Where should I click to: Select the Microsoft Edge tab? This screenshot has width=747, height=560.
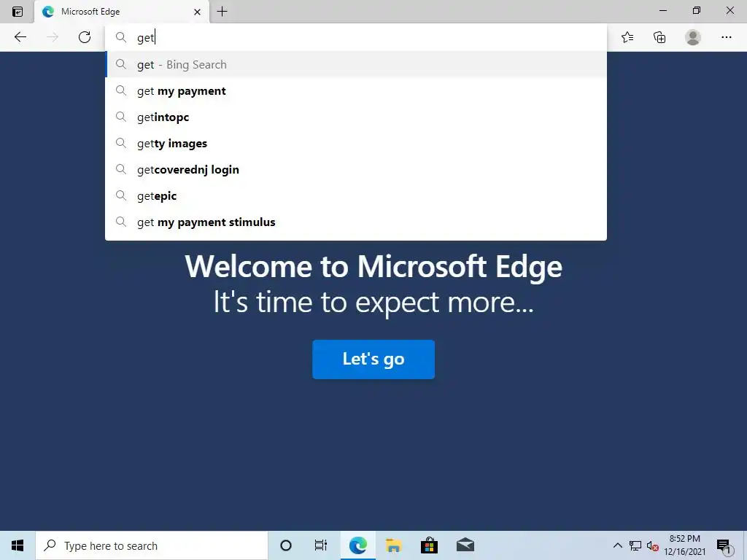(122, 12)
